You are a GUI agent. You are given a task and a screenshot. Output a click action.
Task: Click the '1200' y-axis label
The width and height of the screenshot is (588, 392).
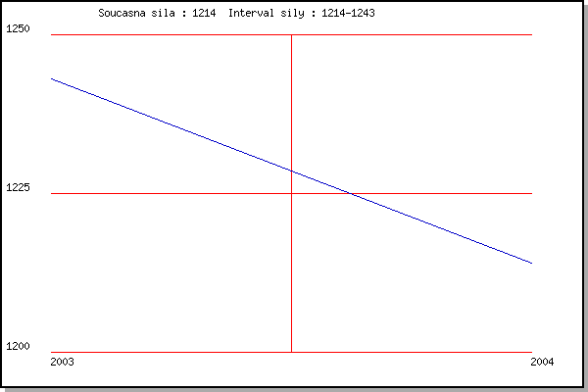click(x=18, y=346)
